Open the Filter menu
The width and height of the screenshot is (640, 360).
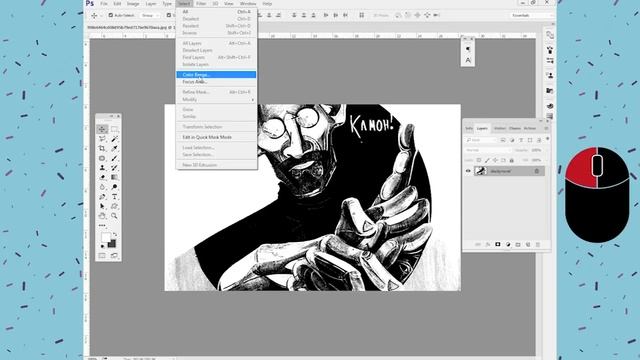point(201,4)
